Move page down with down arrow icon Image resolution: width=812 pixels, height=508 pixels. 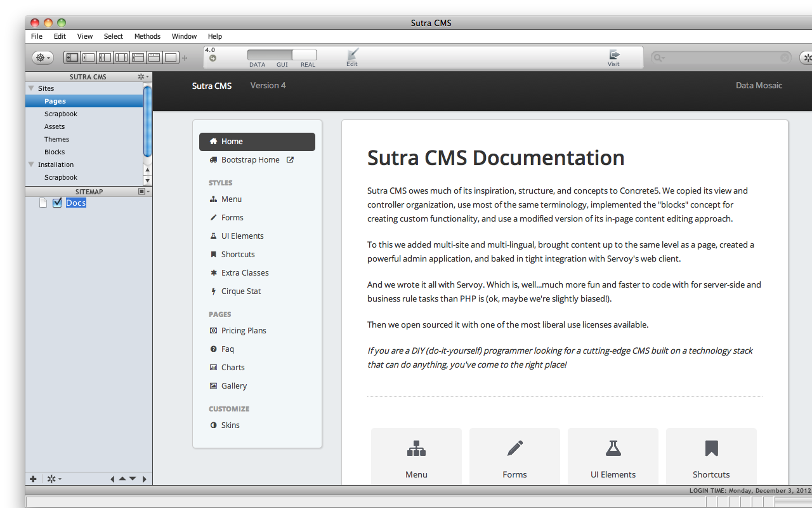(x=133, y=479)
